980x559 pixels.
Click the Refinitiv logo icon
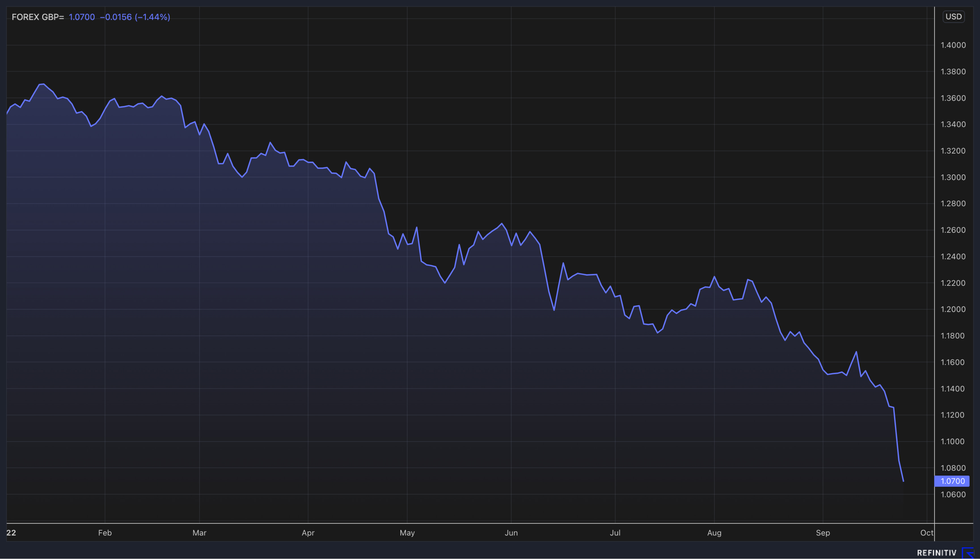pyautogui.click(x=968, y=553)
